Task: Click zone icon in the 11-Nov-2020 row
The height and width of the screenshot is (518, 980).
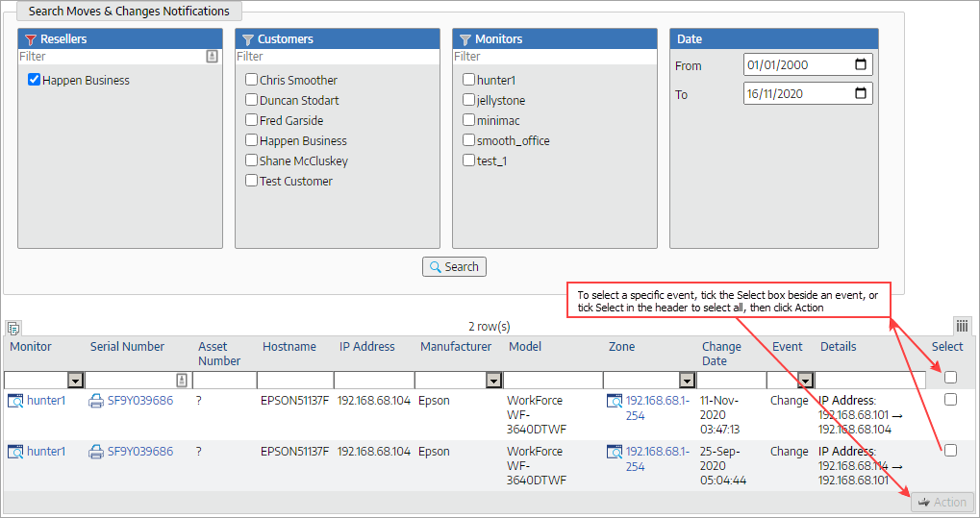Action: tap(615, 401)
